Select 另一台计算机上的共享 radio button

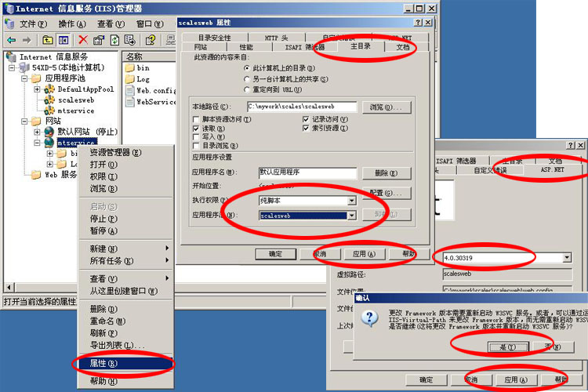[246, 79]
